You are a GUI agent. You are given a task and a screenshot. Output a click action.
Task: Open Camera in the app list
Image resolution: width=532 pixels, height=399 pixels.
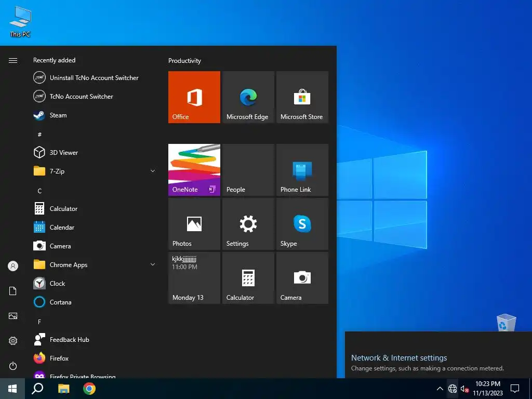click(95, 246)
